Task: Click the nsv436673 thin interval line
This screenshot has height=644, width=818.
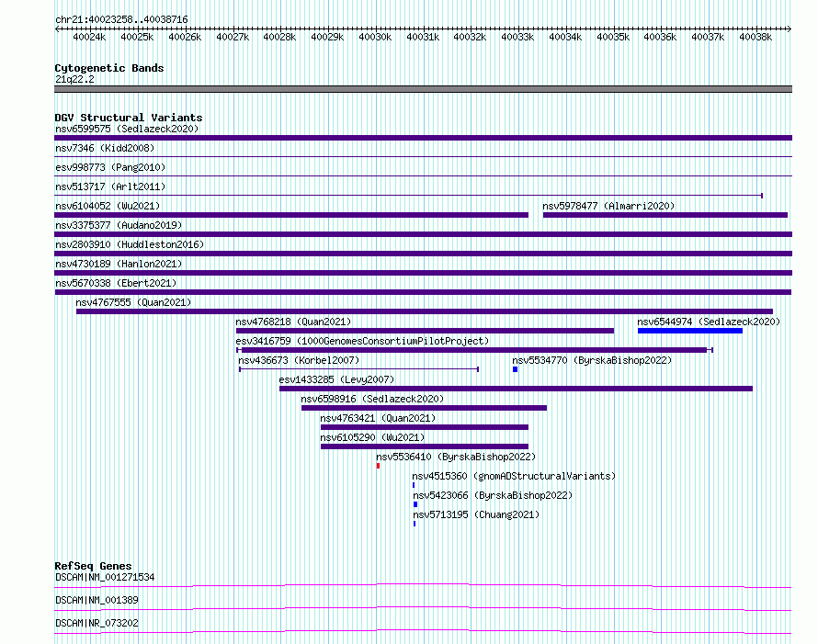Action: coord(359,369)
